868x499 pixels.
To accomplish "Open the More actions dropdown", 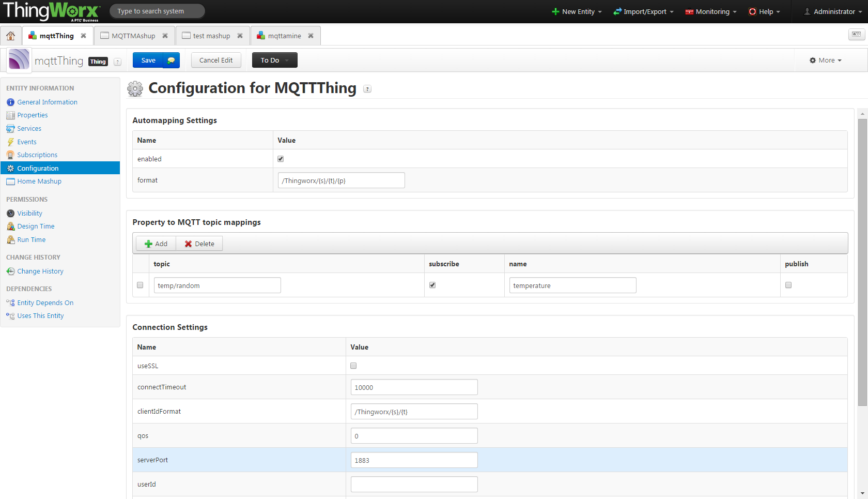I will point(826,61).
